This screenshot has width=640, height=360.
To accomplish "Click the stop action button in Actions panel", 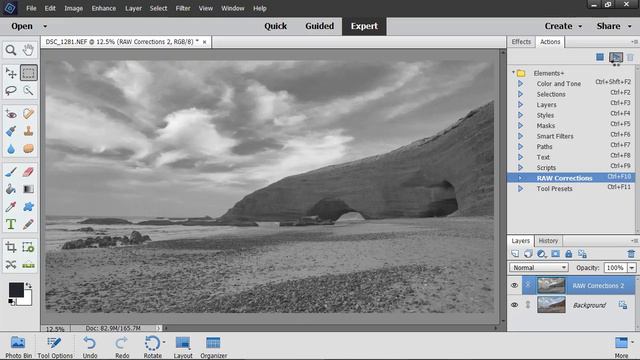I will (x=600, y=57).
